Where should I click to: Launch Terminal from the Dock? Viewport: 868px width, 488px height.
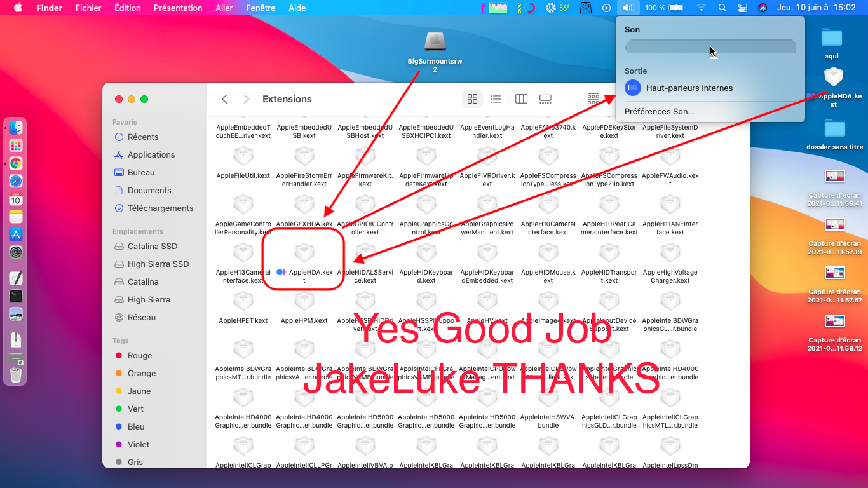point(16,295)
